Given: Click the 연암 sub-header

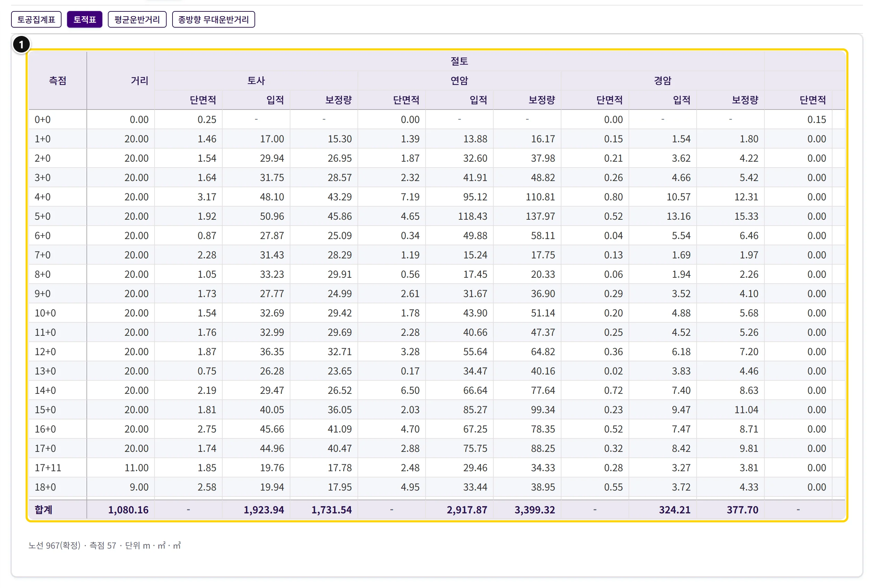Looking at the screenshot, I should (x=459, y=80).
